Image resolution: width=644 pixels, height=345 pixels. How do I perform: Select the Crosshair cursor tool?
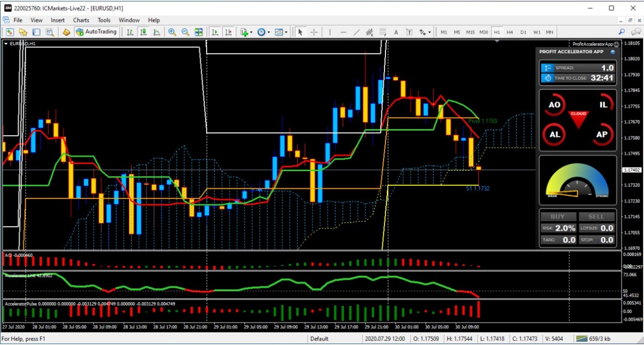(x=314, y=32)
